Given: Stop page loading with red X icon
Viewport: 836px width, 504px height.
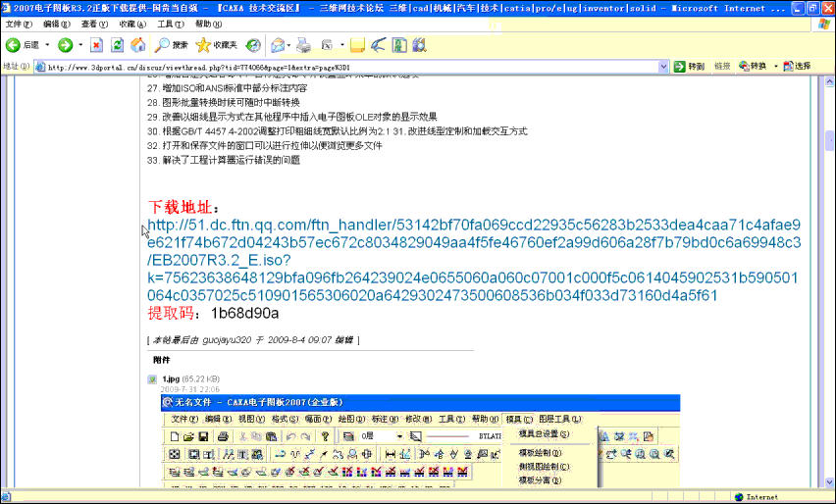Looking at the screenshot, I should tap(96, 45).
